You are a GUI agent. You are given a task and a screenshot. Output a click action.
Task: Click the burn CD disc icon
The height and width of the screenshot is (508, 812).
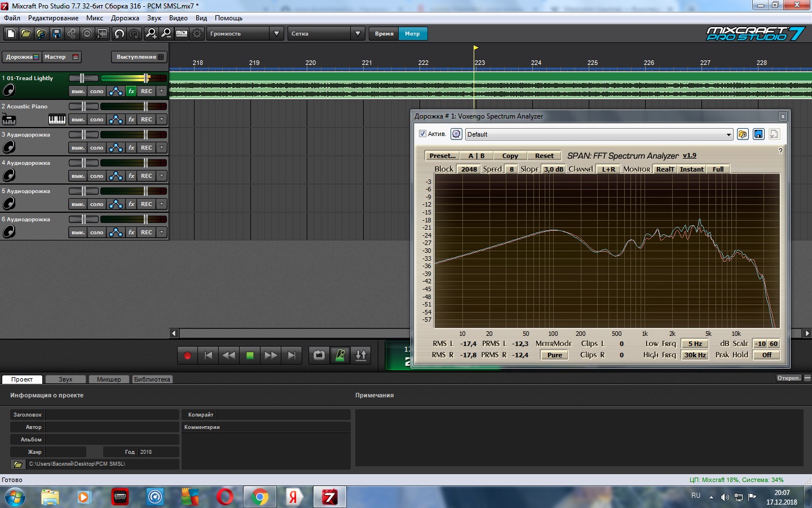click(x=87, y=34)
